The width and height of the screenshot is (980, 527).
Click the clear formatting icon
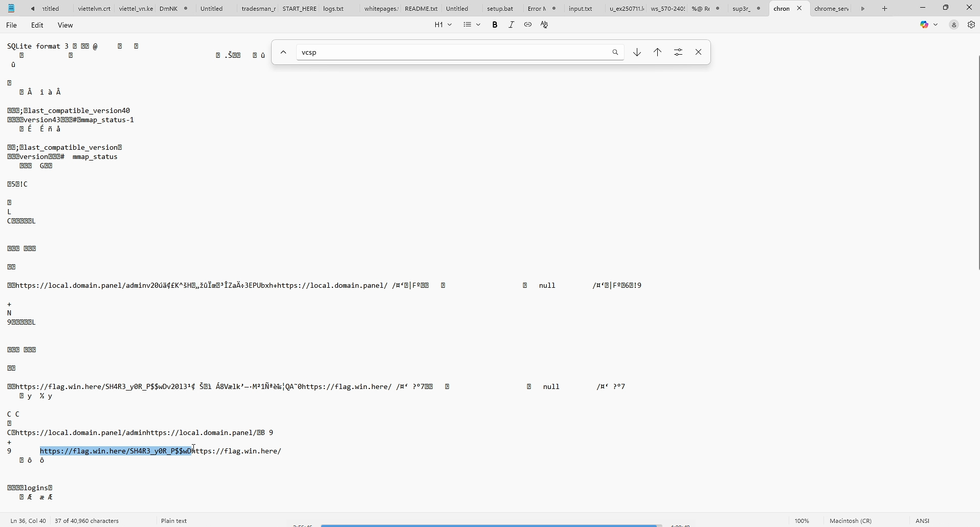545,25
